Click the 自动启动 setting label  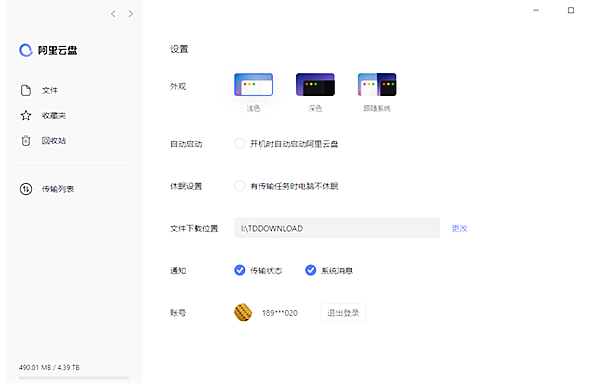coord(186,144)
